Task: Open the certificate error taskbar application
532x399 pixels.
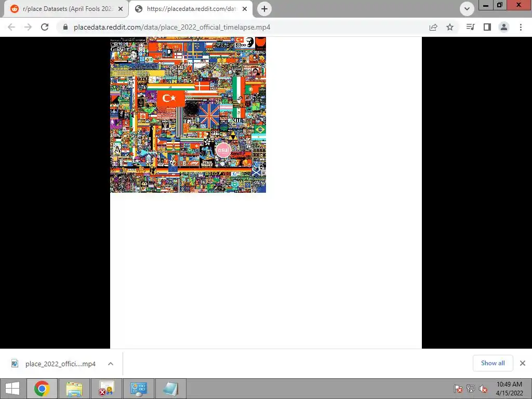Action: coord(106,389)
